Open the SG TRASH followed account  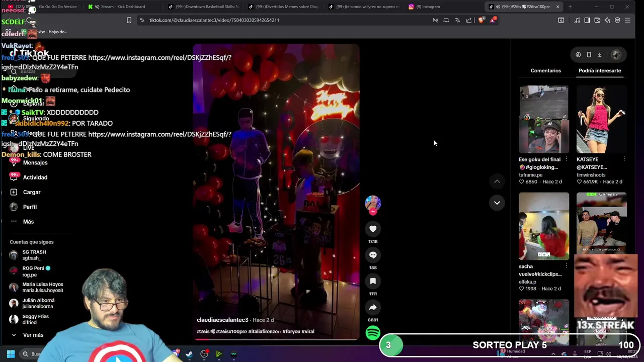(x=34, y=255)
